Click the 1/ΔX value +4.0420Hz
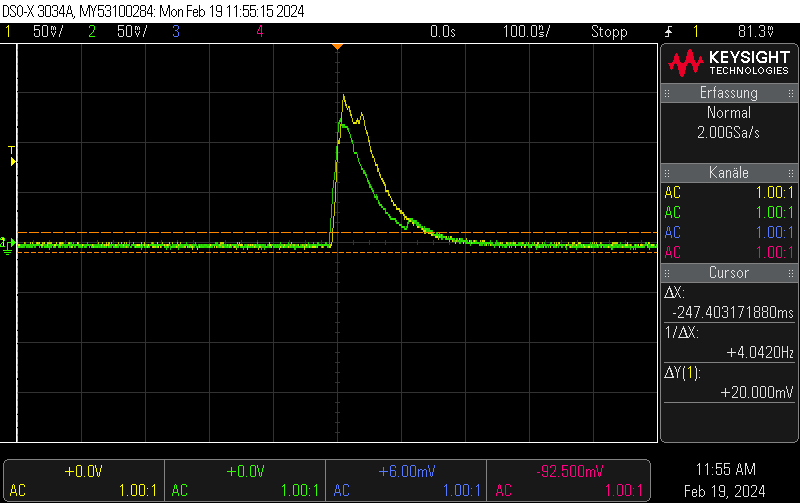The width and height of the screenshot is (800, 503). point(760,353)
